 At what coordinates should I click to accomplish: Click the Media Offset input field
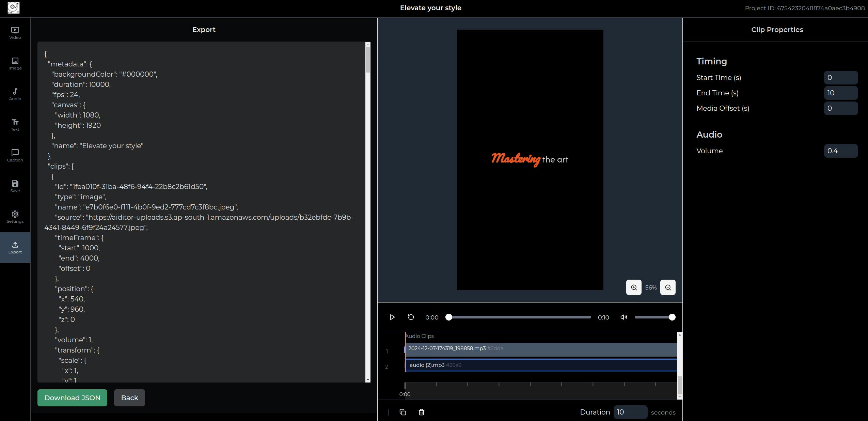(x=841, y=108)
